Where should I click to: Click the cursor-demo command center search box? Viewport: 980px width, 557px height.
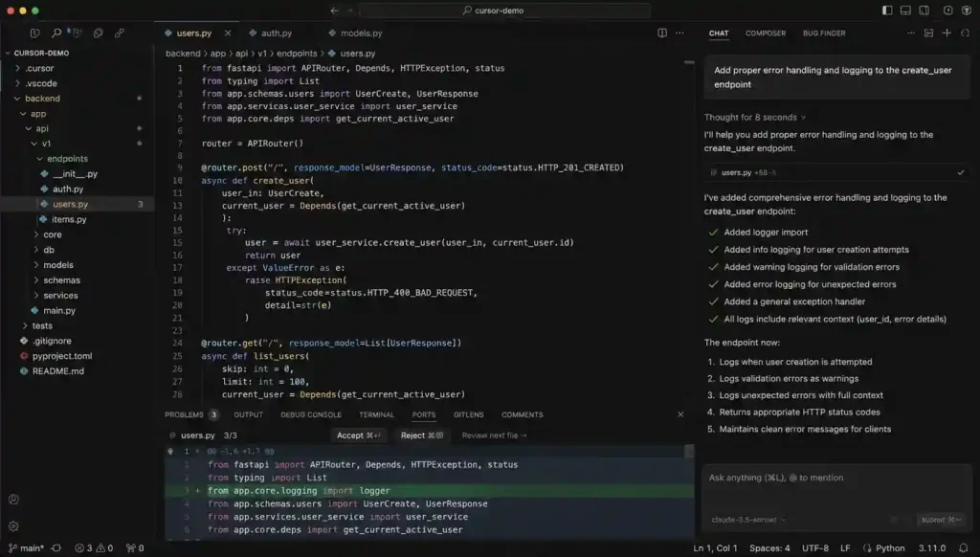point(505,11)
